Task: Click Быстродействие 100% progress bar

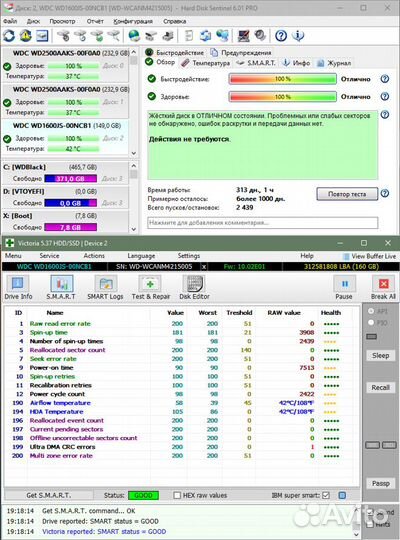Action: click(283, 79)
